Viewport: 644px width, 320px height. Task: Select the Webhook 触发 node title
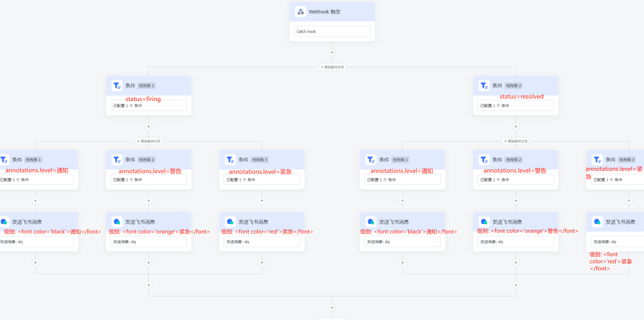(325, 12)
